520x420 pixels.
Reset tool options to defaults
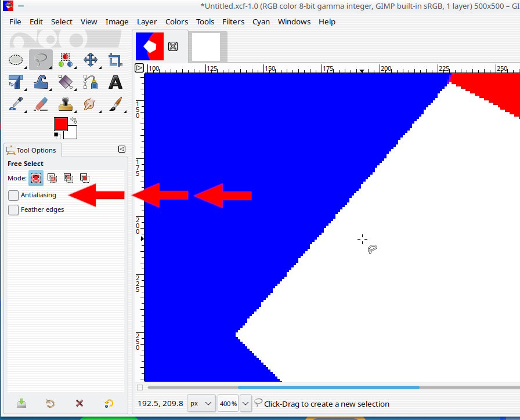109,403
